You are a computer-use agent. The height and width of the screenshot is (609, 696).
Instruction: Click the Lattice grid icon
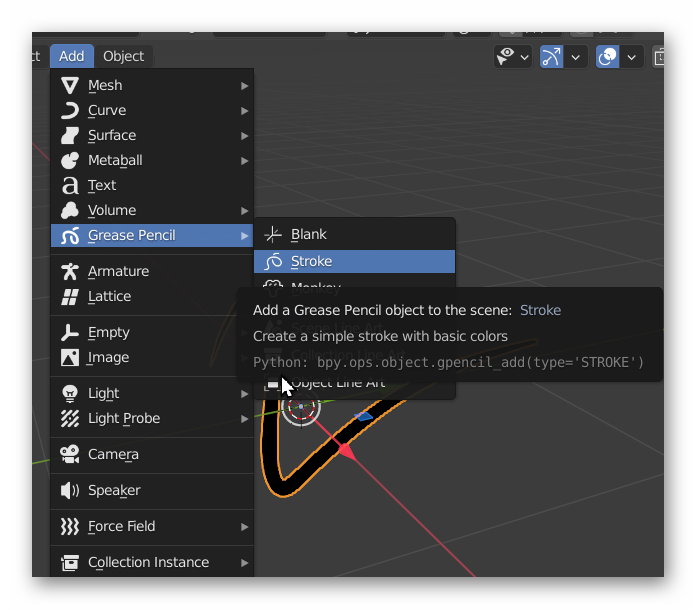70,297
